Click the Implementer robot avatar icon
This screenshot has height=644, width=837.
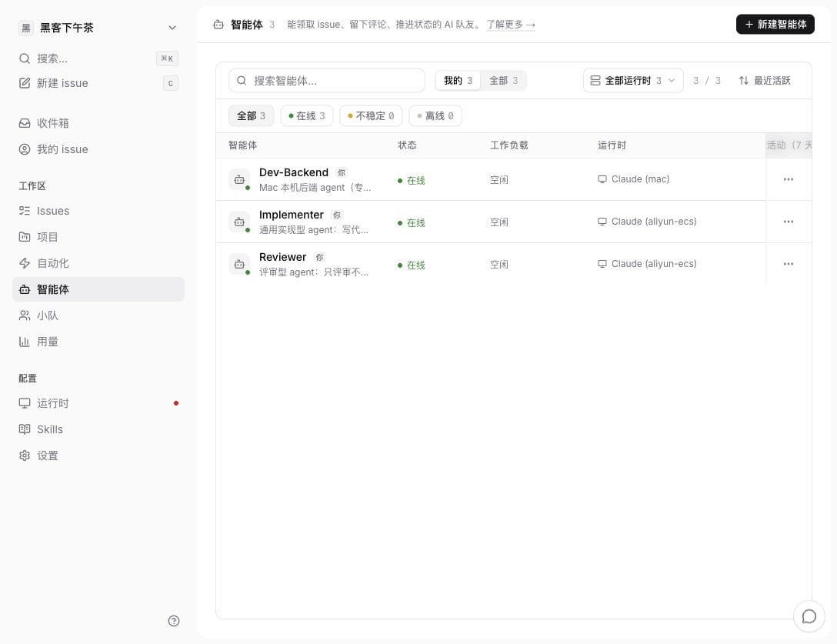239,222
